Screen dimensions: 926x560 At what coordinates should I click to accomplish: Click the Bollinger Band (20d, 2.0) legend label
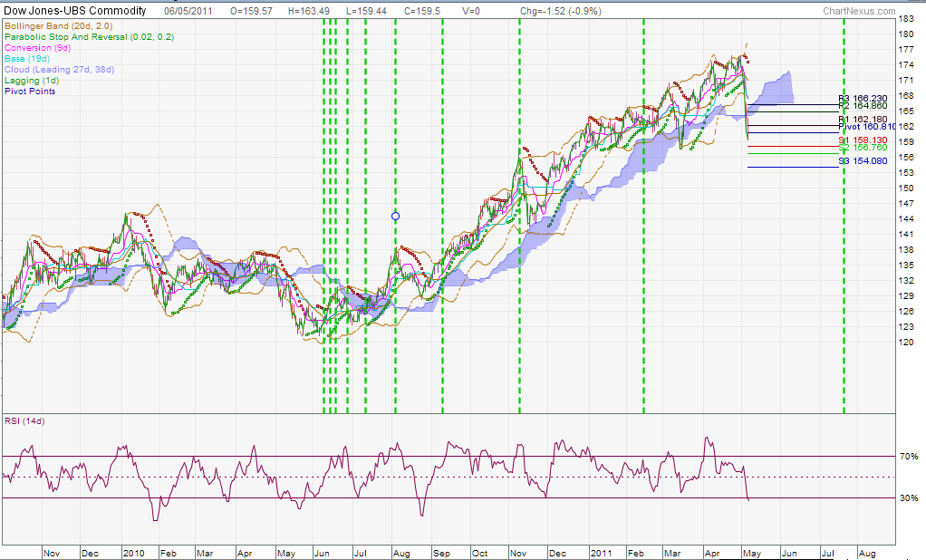point(59,26)
